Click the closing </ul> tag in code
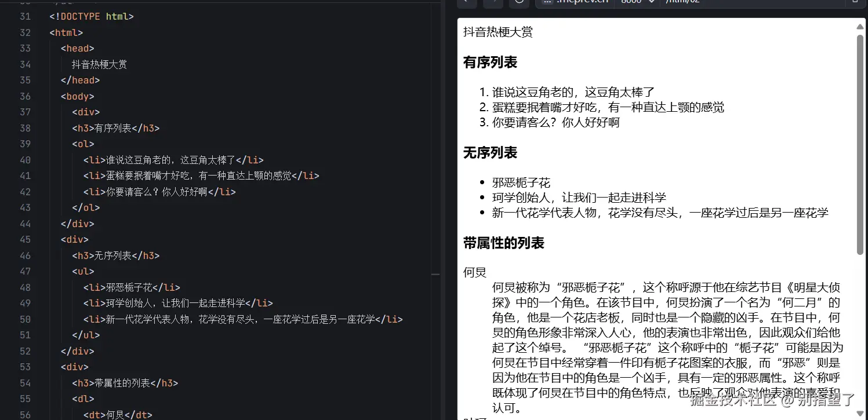Viewport: 868px width, 420px height. point(86,335)
